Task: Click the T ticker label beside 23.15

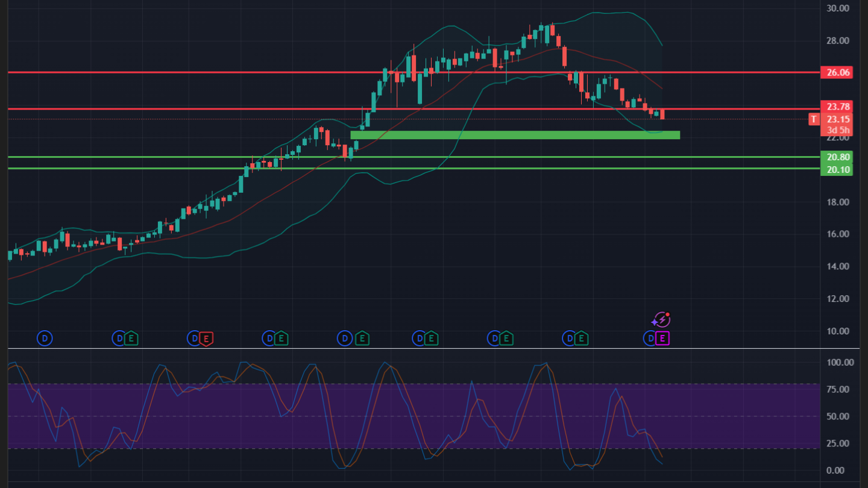Action: [814, 119]
